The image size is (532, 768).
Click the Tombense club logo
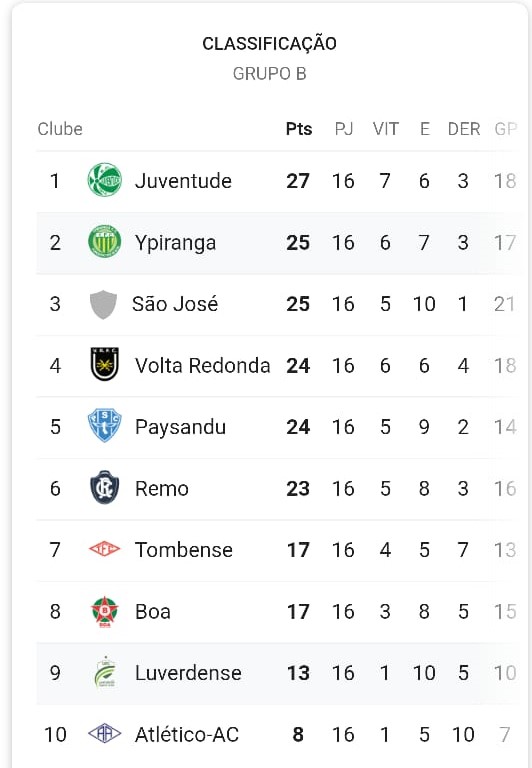pos(104,549)
